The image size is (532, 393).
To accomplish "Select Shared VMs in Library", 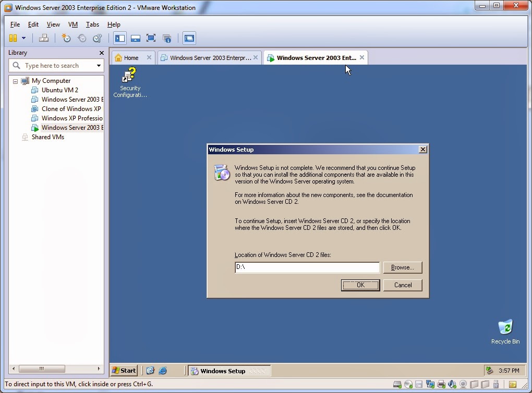I will click(x=48, y=137).
